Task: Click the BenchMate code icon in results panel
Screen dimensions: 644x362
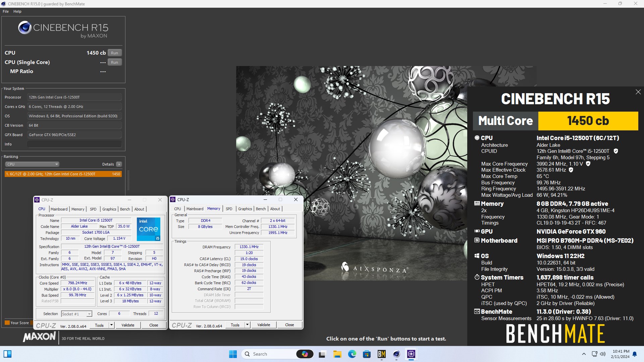Action: click(x=477, y=311)
